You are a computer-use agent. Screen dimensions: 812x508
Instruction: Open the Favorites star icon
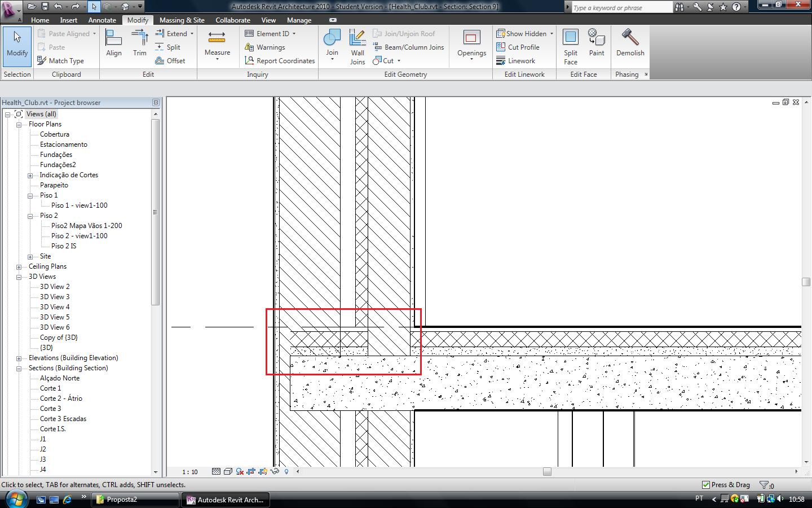[x=723, y=7]
